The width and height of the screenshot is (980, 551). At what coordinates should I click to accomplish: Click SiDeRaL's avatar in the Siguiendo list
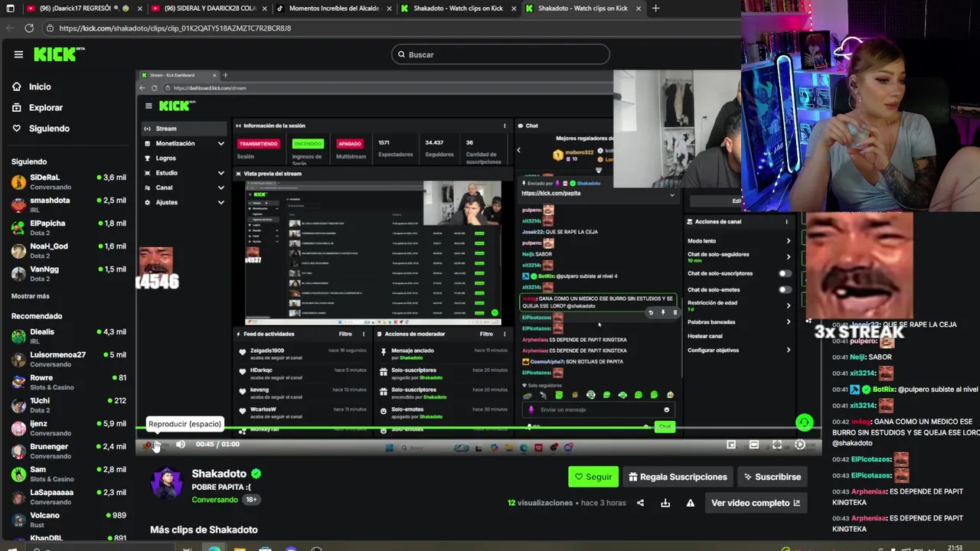(18, 182)
